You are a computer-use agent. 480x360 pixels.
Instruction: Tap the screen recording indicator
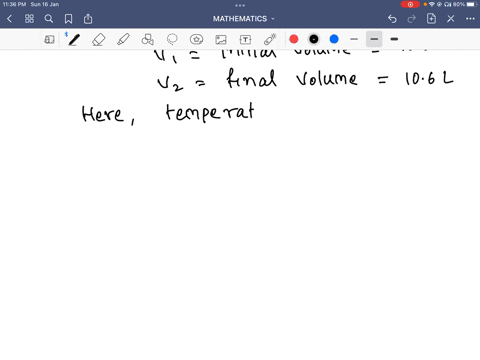pos(410,4)
